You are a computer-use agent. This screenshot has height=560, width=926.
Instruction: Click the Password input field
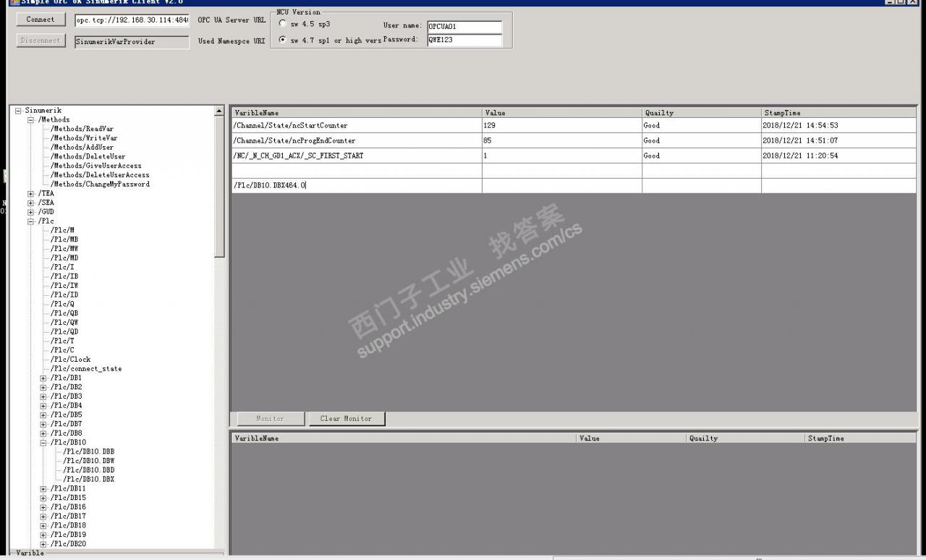coord(464,41)
